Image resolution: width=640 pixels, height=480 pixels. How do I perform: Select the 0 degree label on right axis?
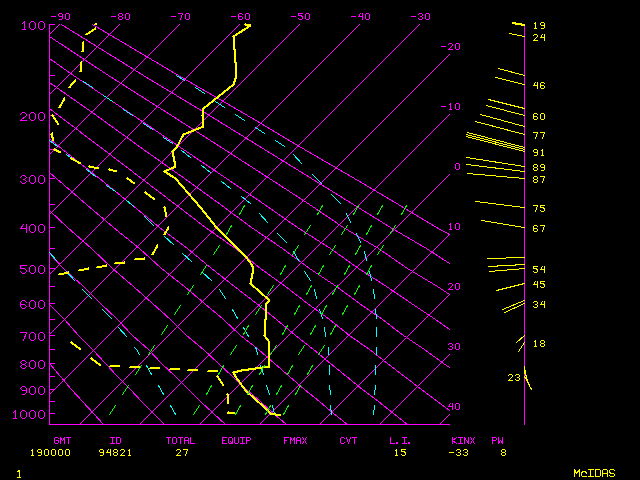(x=457, y=167)
